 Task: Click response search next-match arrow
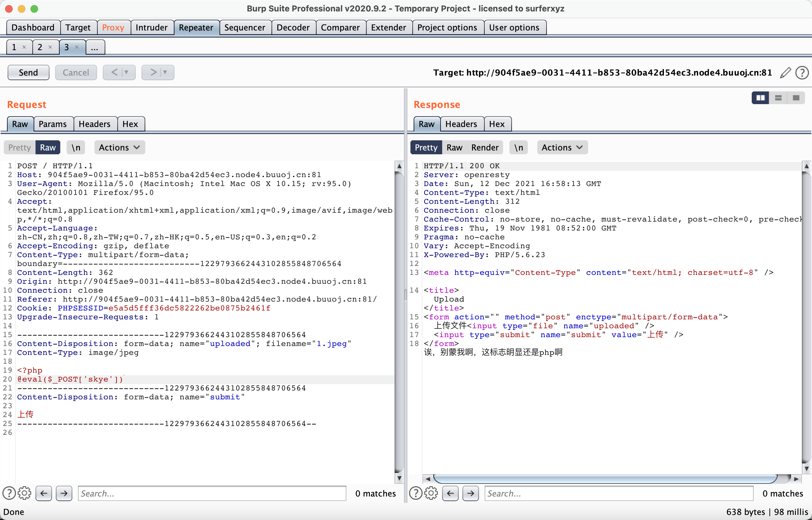tap(471, 493)
